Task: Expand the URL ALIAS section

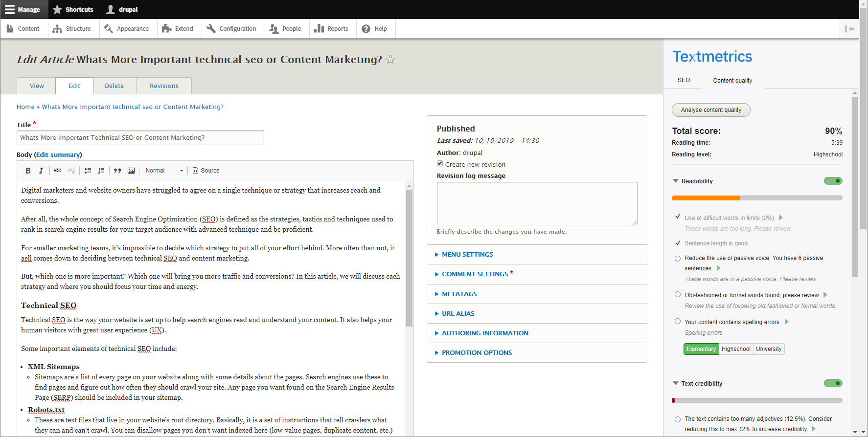Action: tap(458, 314)
